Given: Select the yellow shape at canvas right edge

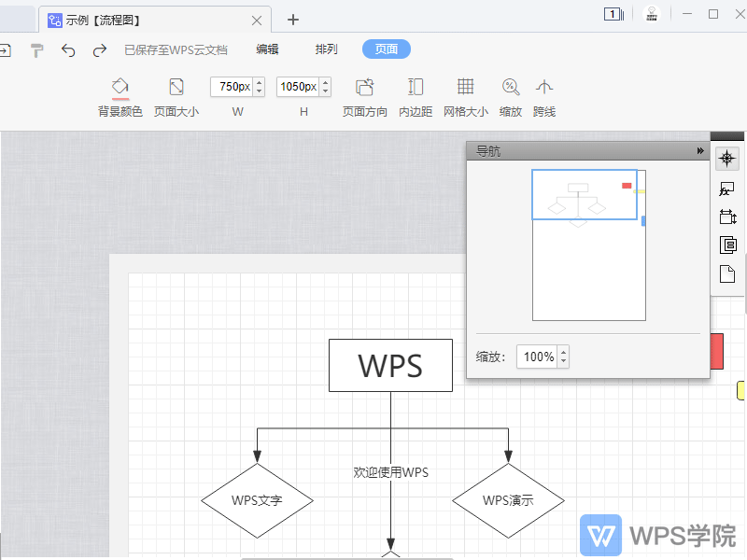Looking at the screenshot, I should point(740,390).
